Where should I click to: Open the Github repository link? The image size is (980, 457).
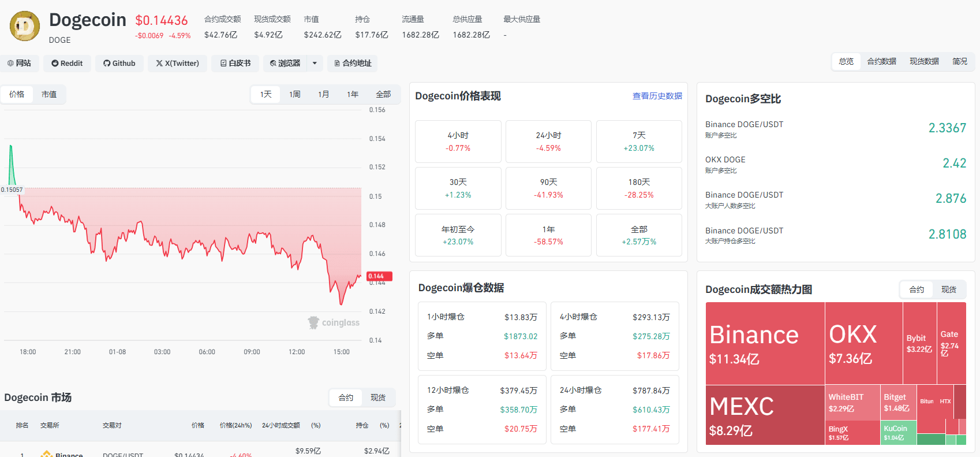(x=119, y=63)
